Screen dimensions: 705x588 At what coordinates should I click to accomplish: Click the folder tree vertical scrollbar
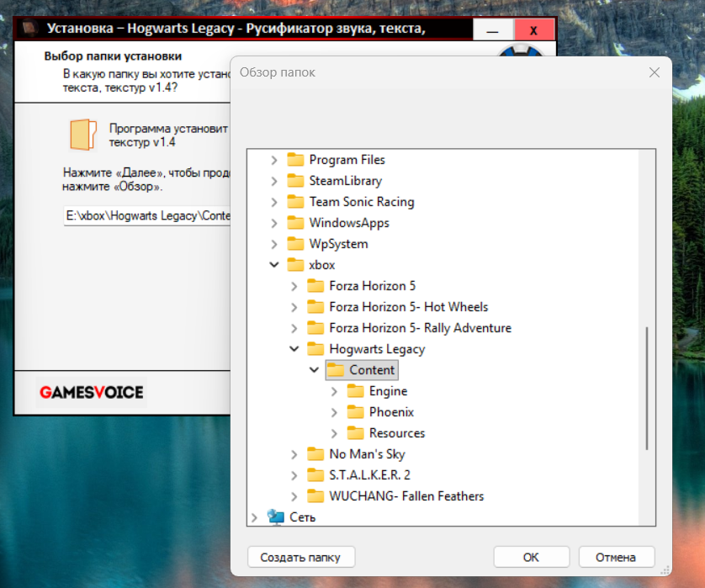point(647,387)
